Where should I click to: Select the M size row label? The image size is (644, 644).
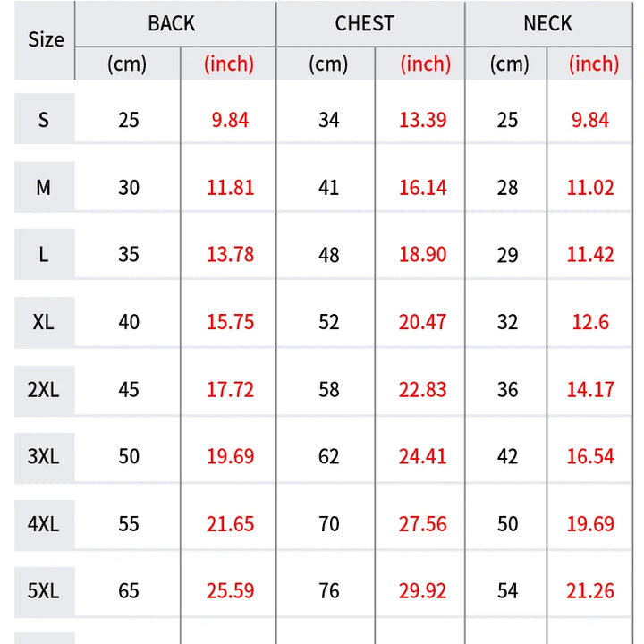(44, 187)
